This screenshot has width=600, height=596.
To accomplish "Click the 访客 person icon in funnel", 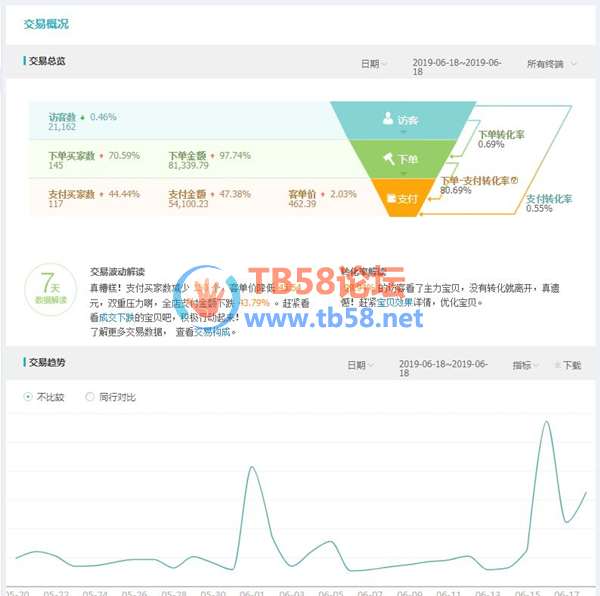I will coord(388,118).
